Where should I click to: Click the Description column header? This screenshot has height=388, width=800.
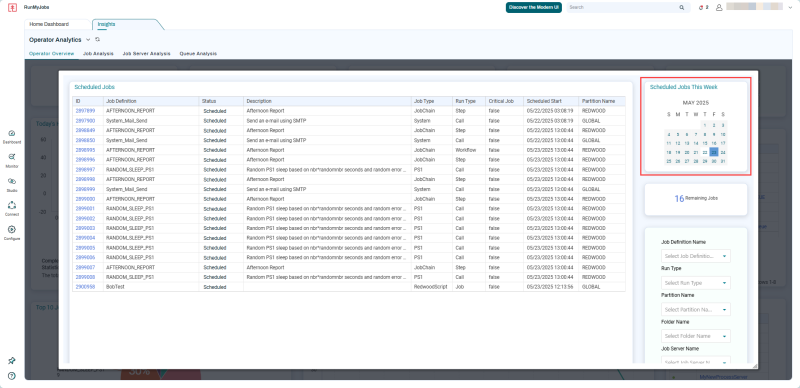(328, 101)
